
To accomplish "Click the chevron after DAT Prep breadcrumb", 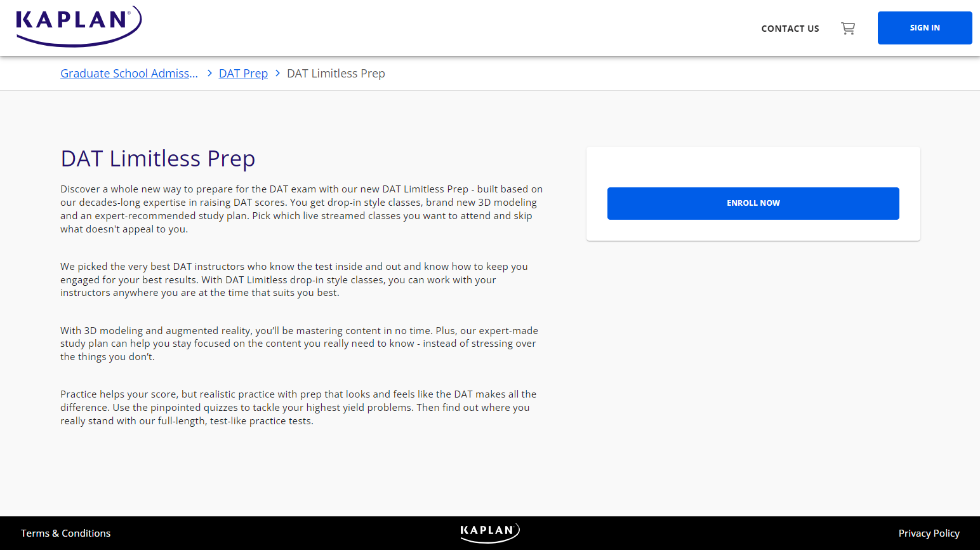I will (277, 74).
